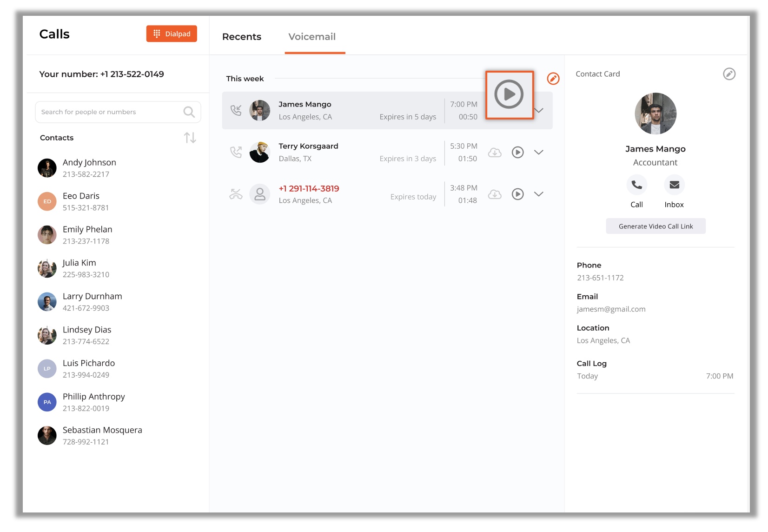Play voicemail from +1 291-114-3819
768x532 pixels.
coord(518,194)
